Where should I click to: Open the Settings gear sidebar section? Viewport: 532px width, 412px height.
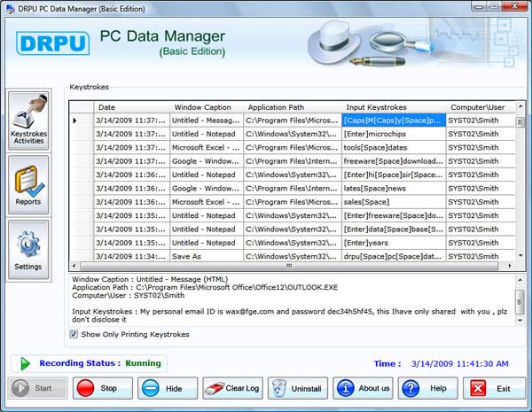pyautogui.click(x=28, y=250)
